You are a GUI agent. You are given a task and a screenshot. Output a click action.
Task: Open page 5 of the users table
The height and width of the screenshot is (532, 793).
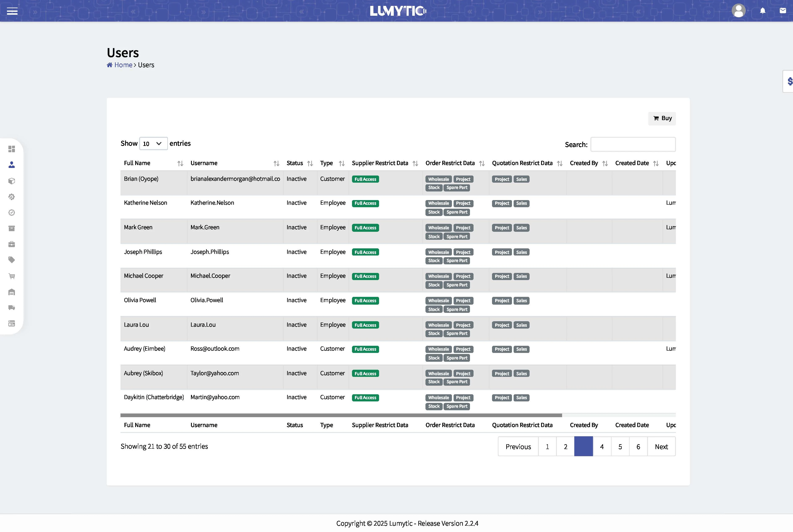620,447
